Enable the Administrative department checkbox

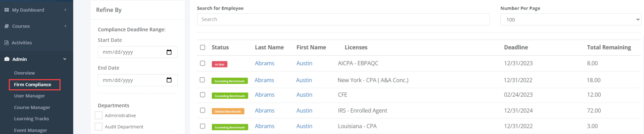(99, 115)
